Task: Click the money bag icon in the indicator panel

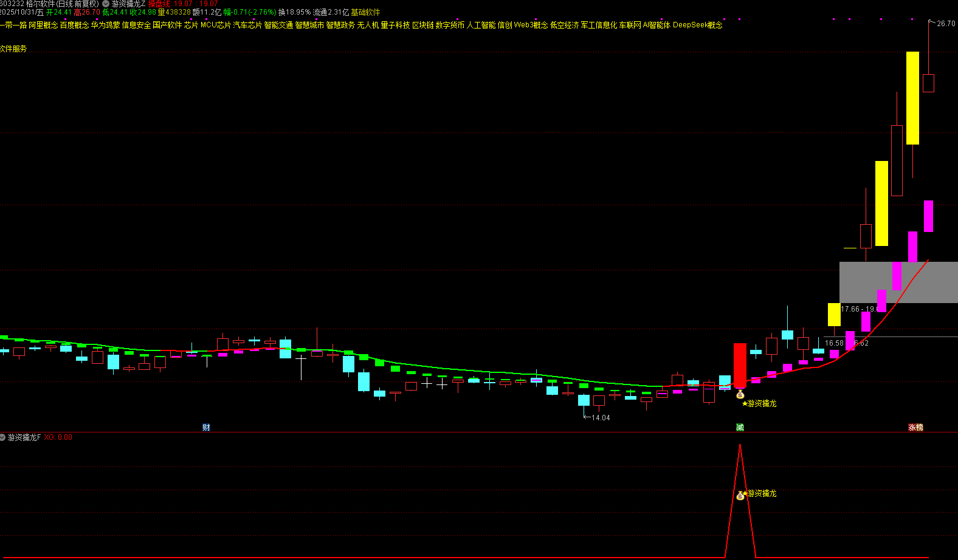Action: (x=740, y=496)
